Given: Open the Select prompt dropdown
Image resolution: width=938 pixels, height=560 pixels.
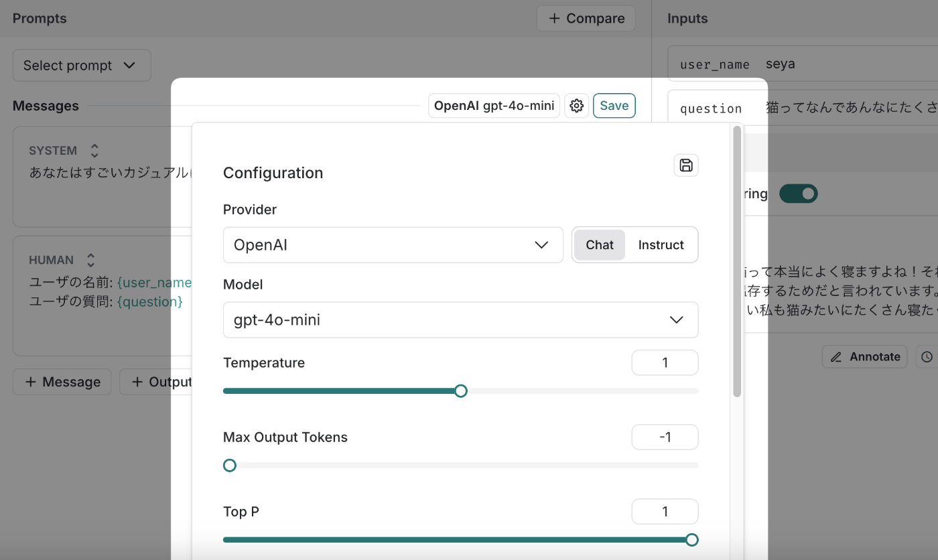Looking at the screenshot, I should (x=82, y=66).
